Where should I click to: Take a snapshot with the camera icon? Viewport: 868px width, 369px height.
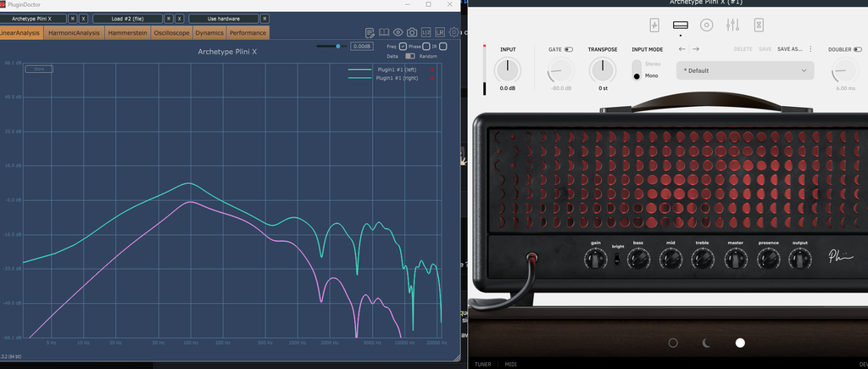412,33
